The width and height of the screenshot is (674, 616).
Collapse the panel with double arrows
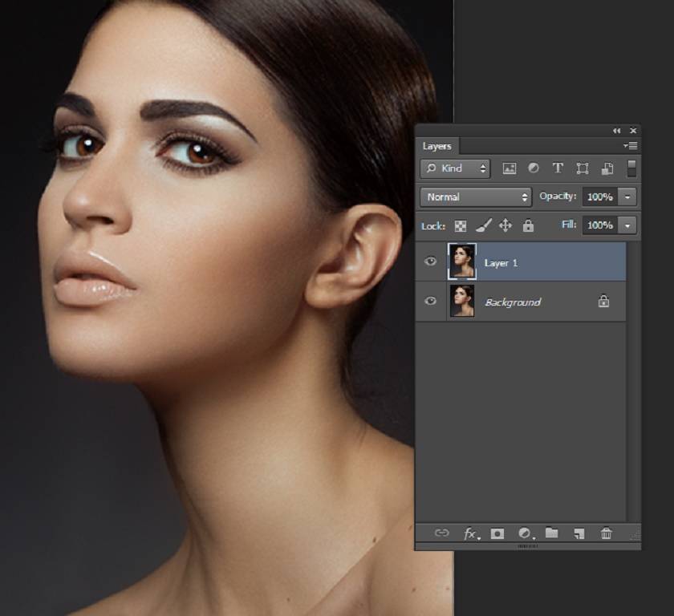[616, 131]
